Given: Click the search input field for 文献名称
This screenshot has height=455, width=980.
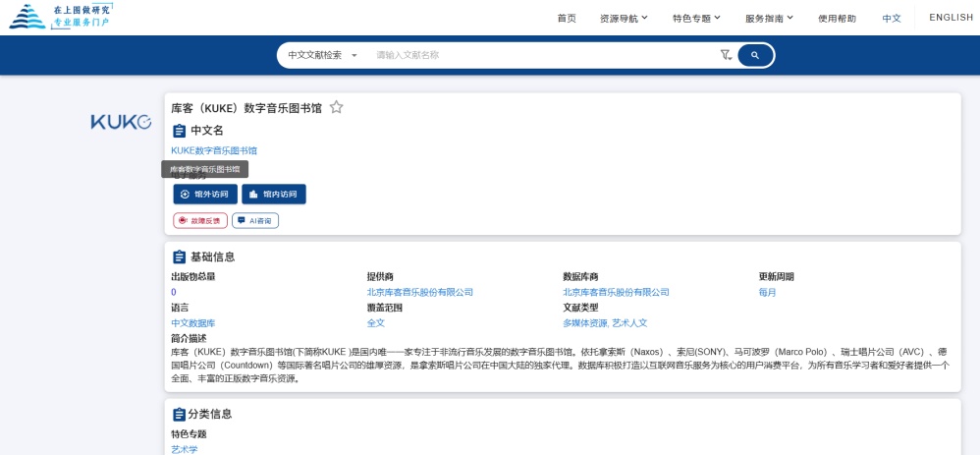Looking at the screenshot, I should click(x=540, y=55).
